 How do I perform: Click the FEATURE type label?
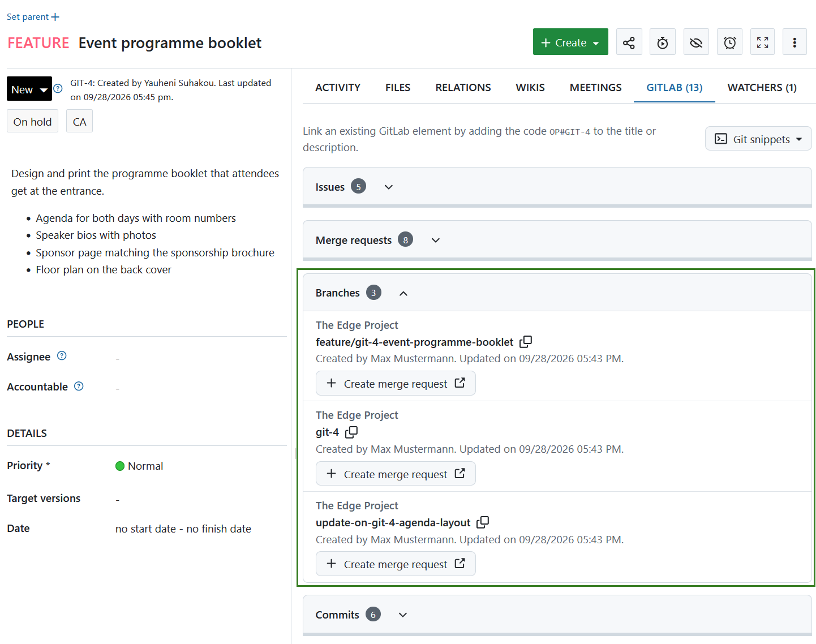(38, 43)
